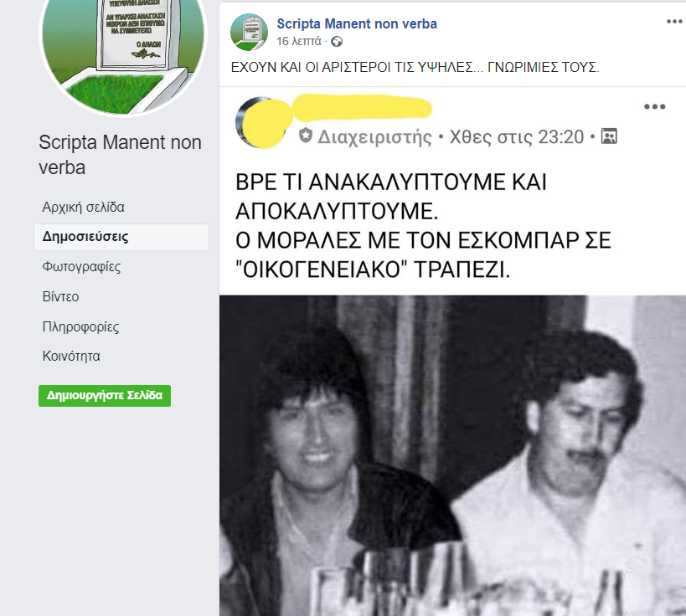Open the yellow-masked sharer profile avatar
Viewport: 686px width, 616px height.
click(x=262, y=122)
